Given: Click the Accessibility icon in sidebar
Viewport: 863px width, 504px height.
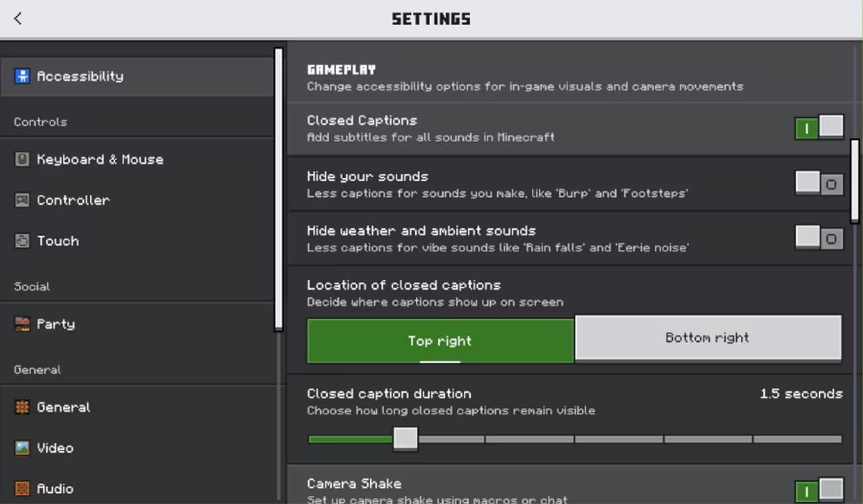Looking at the screenshot, I should (22, 76).
